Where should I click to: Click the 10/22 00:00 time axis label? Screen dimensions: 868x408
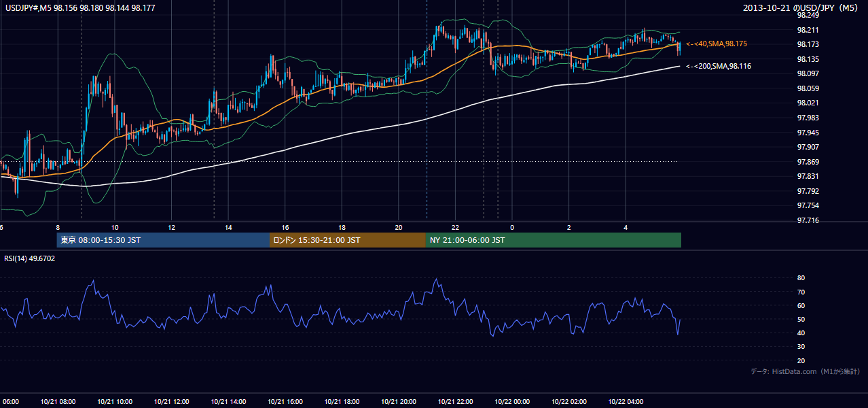[x=512, y=402]
